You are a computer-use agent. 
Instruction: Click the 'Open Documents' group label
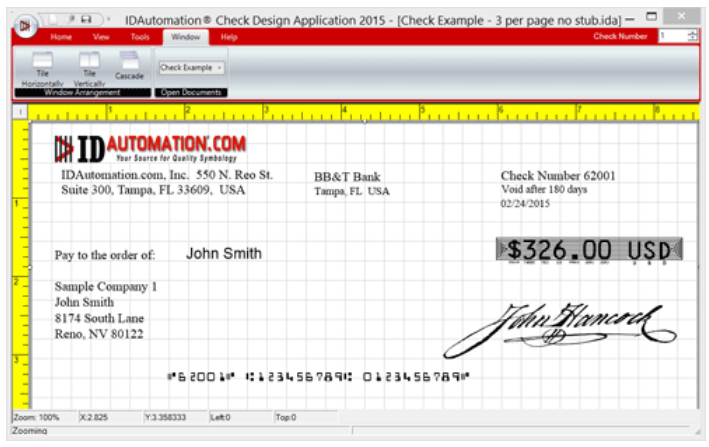(x=191, y=92)
